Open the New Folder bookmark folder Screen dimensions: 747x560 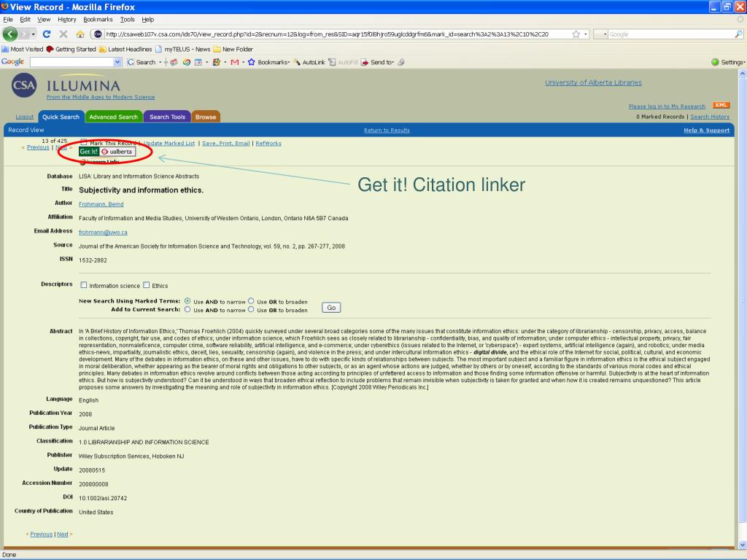233,49
